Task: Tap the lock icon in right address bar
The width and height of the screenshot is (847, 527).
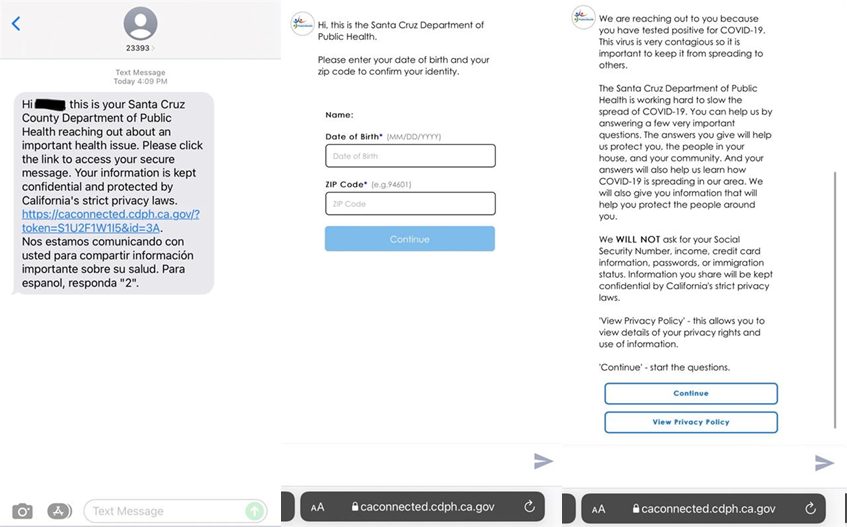Action: pos(636,509)
